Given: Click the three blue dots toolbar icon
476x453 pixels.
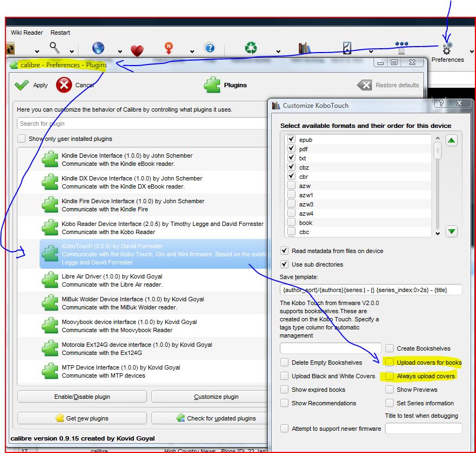Looking at the screenshot, I should (401, 47).
